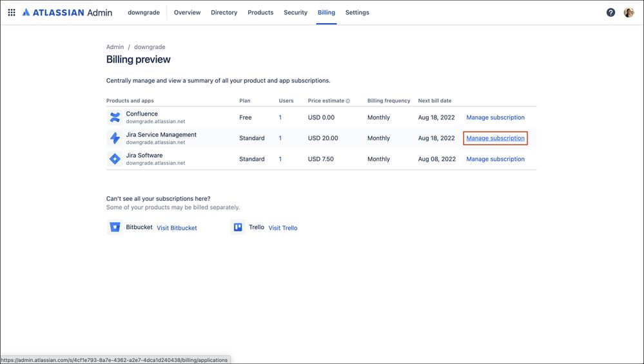Click the USD 20.00 price estimate
This screenshot has width=644, height=364.
[323, 138]
